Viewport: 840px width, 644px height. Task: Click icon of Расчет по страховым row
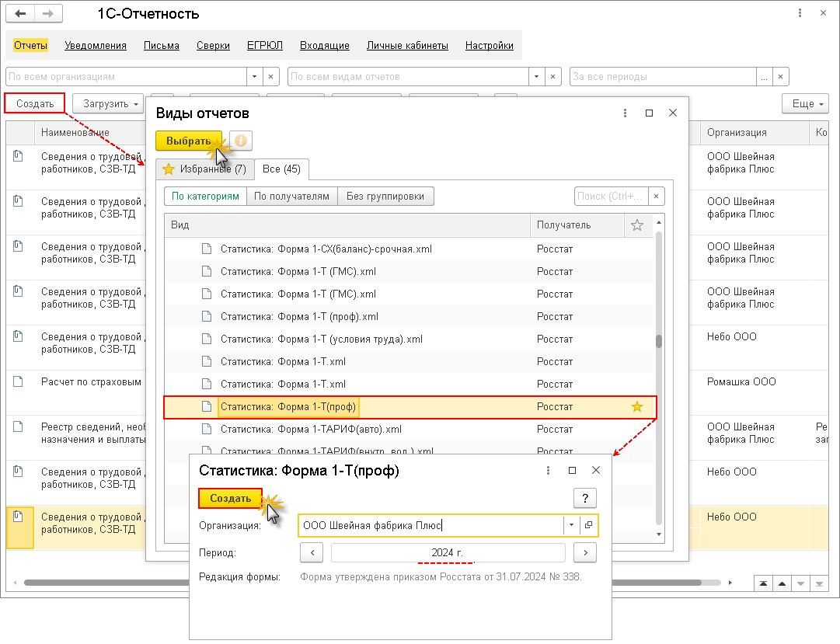pyautogui.click(x=18, y=381)
